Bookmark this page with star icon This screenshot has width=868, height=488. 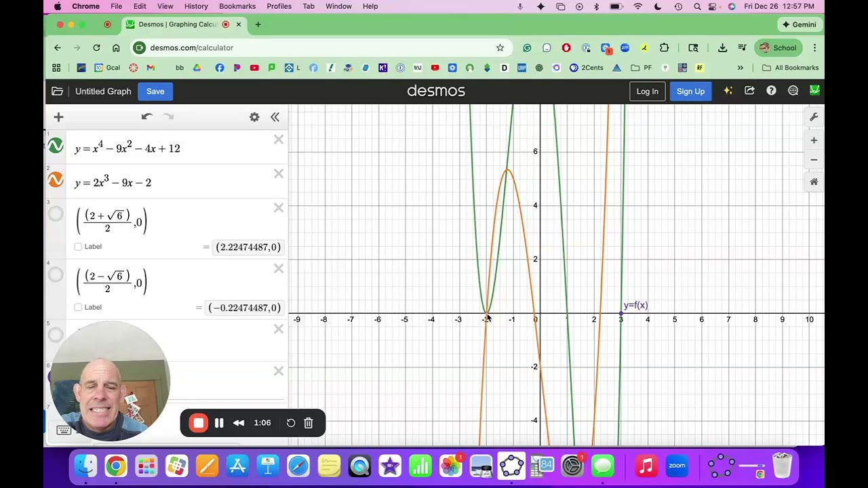point(500,47)
